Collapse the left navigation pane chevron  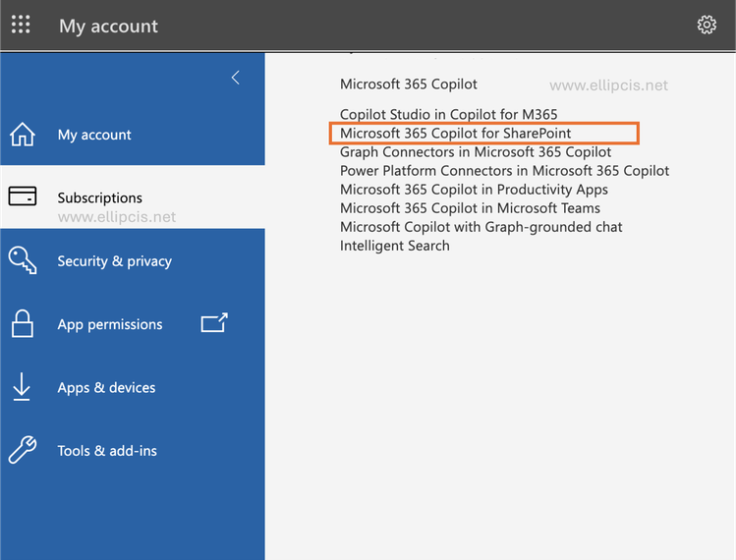(x=235, y=78)
